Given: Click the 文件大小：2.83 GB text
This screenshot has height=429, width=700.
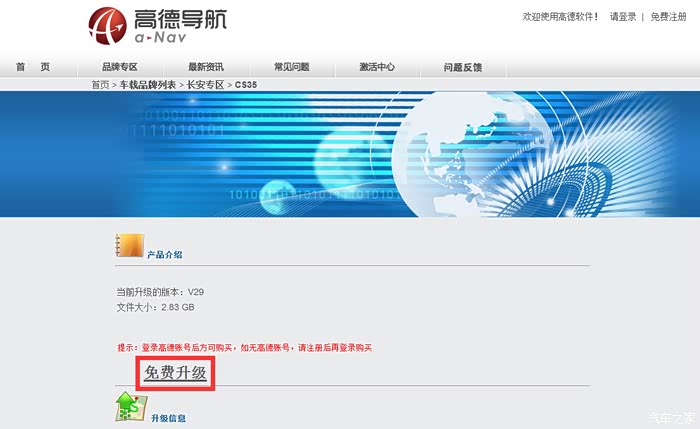Looking at the screenshot, I should click(x=155, y=307).
